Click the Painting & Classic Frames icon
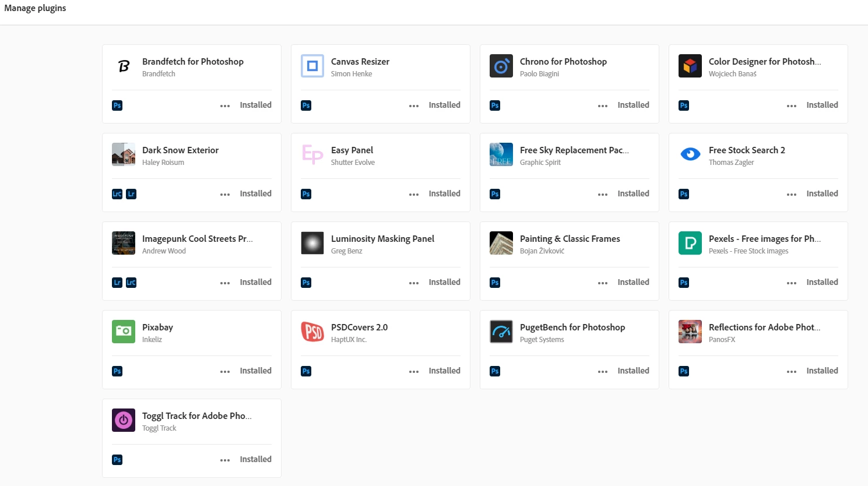The width and height of the screenshot is (868, 486). (501, 244)
